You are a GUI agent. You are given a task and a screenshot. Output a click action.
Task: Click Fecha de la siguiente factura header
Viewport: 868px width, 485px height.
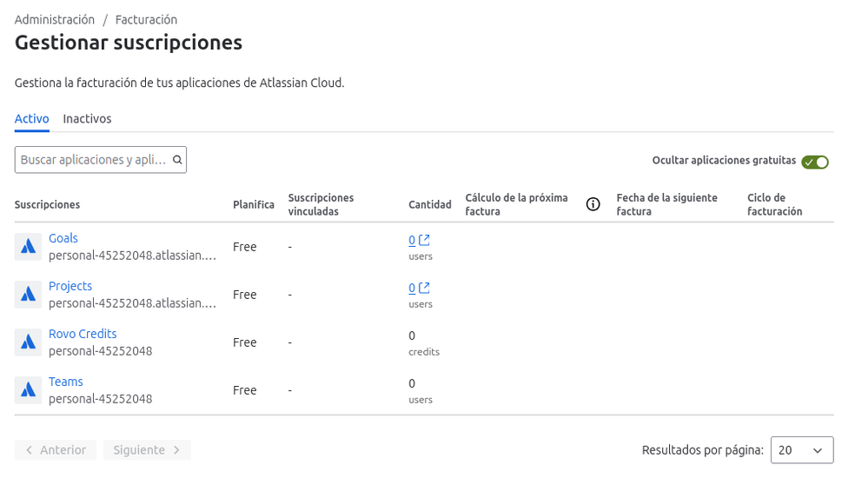pyautogui.click(x=667, y=204)
